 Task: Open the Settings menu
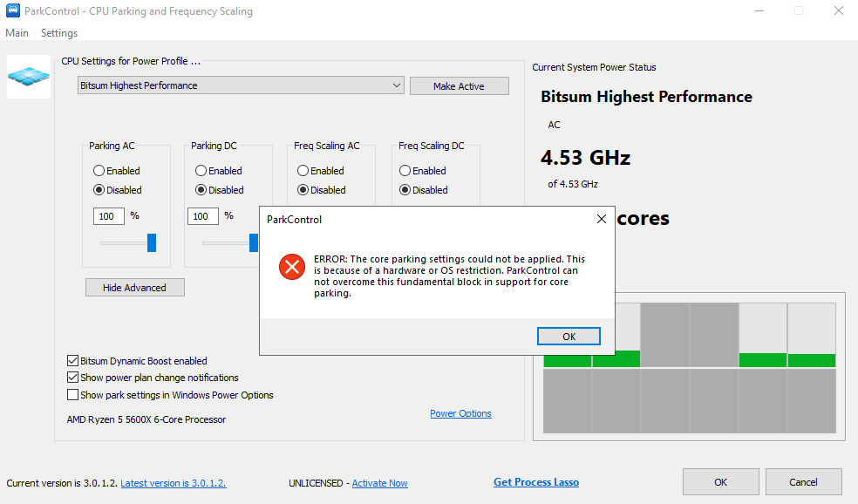pyautogui.click(x=59, y=33)
